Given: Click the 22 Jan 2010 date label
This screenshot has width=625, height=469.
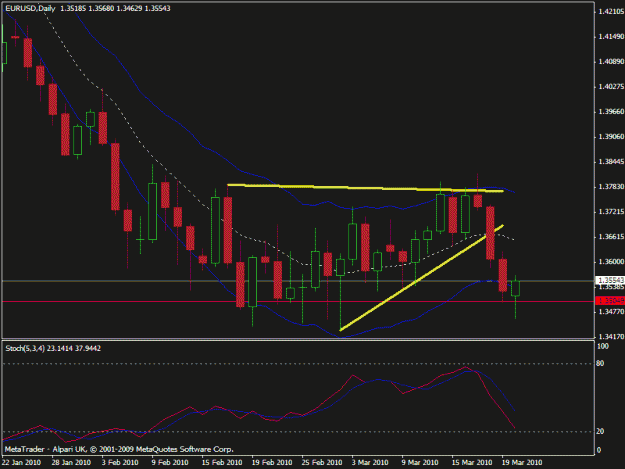Looking at the screenshot, I should point(21,463).
